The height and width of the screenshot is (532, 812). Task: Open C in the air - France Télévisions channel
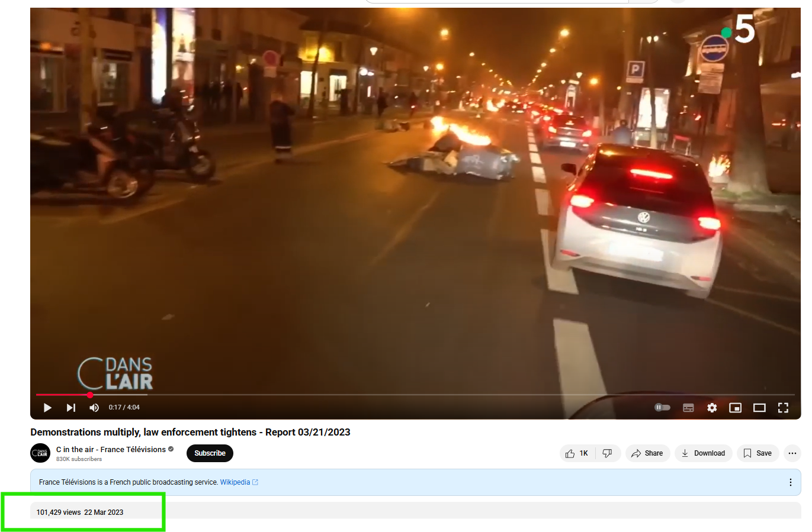point(111,450)
